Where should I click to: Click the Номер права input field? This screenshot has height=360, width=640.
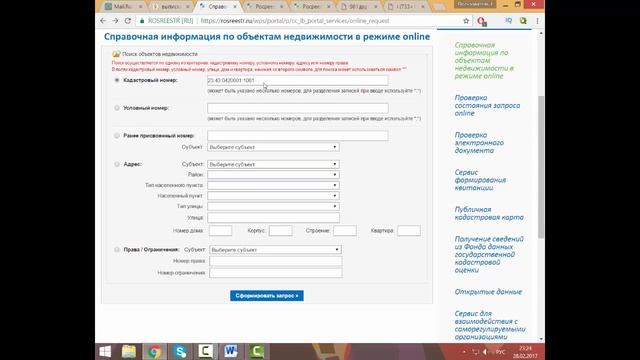[x=276, y=261]
